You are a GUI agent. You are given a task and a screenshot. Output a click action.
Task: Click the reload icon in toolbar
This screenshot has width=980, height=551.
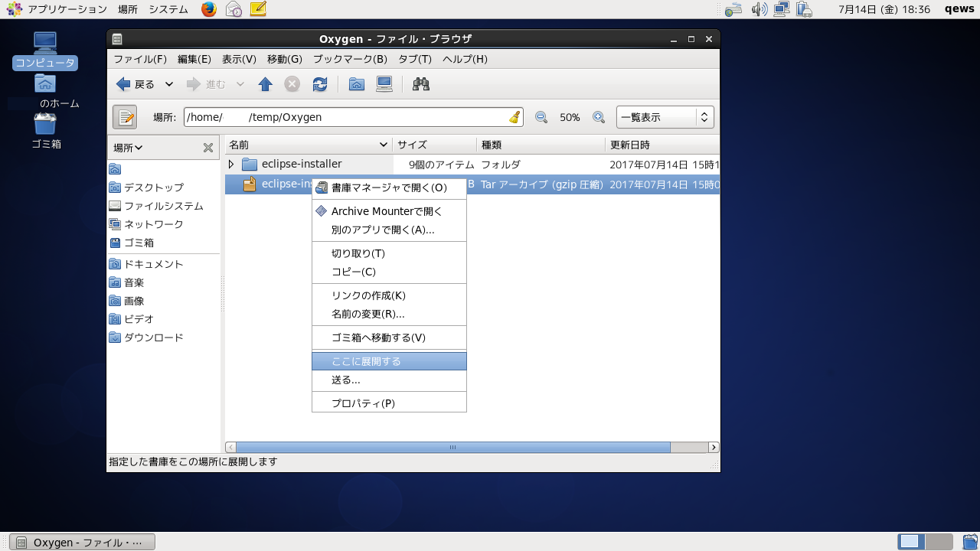[x=320, y=84]
